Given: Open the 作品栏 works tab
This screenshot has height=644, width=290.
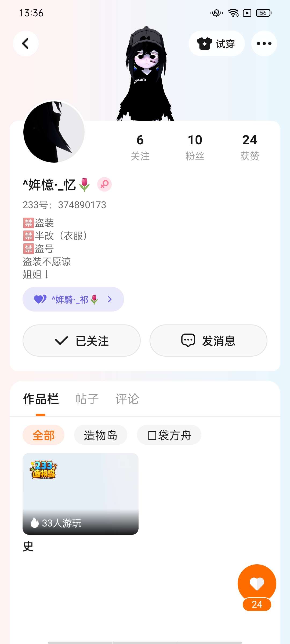Looking at the screenshot, I should pyautogui.click(x=41, y=399).
